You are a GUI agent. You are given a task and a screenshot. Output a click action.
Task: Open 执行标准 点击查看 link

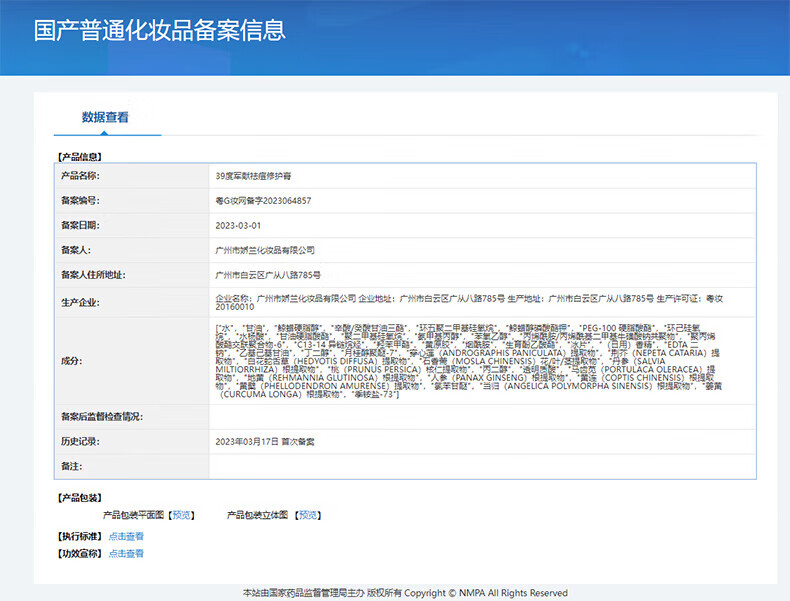click(126, 537)
